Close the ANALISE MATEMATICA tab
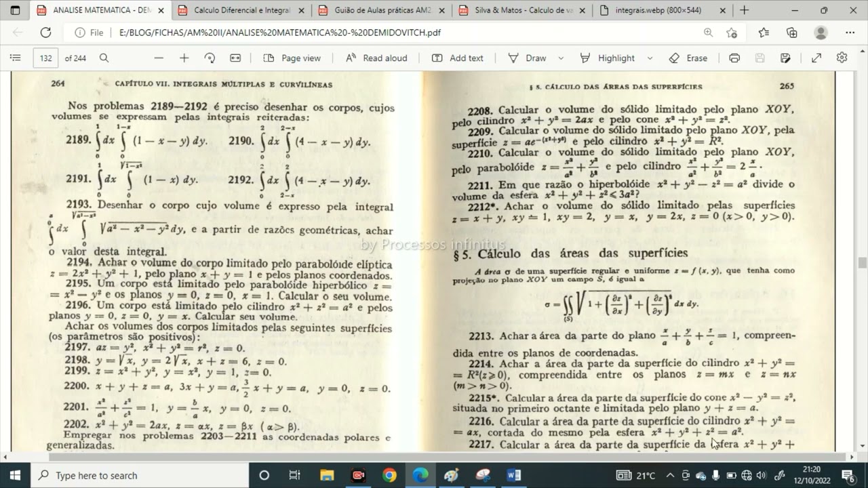 161,11
